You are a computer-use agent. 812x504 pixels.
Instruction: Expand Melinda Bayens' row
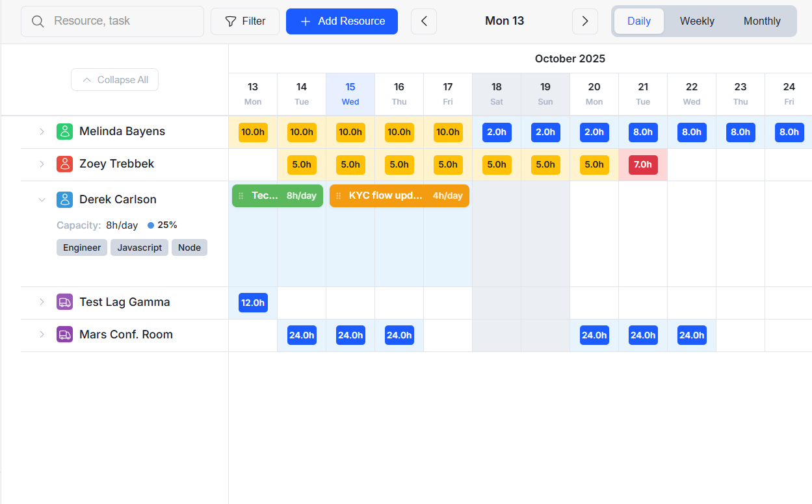click(x=42, y=131)
